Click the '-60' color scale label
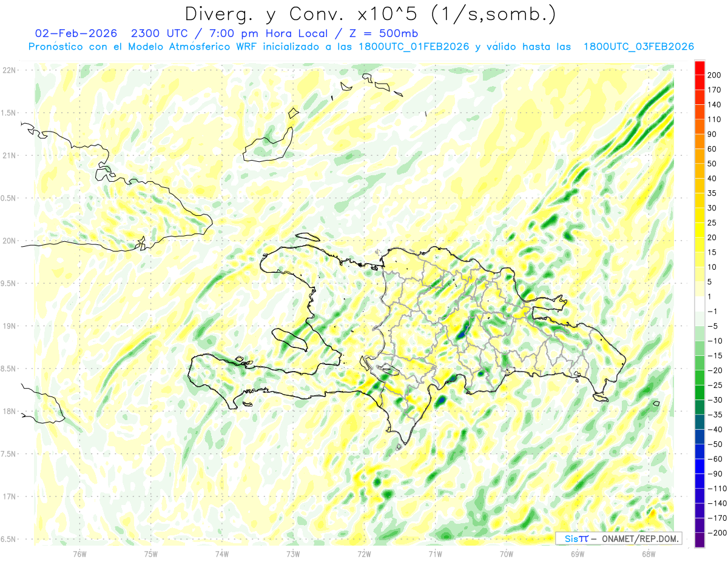The height and width of the screenshot is (562, 728). tap(714, 459)
